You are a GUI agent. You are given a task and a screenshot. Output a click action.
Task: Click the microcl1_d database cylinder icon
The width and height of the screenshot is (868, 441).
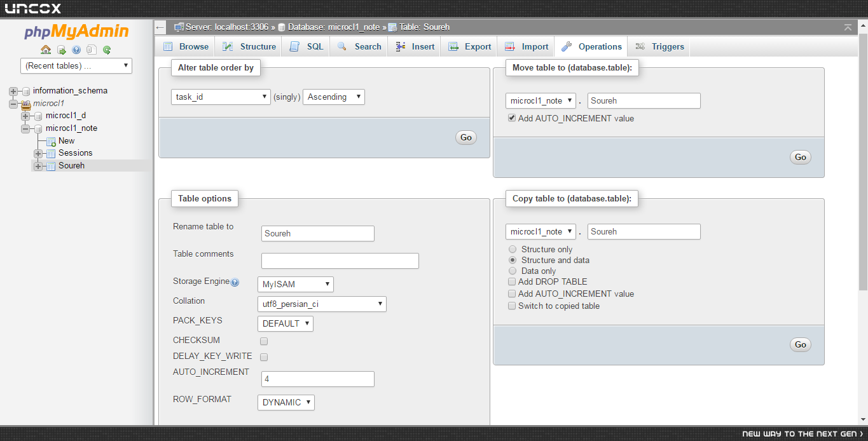coord(39,116)
